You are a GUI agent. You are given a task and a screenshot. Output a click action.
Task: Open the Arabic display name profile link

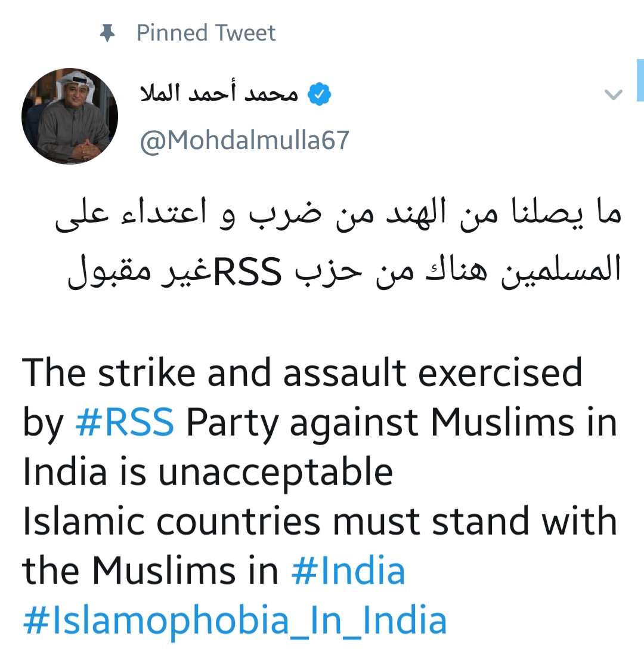pyautogui.click(x=219, y=94)
